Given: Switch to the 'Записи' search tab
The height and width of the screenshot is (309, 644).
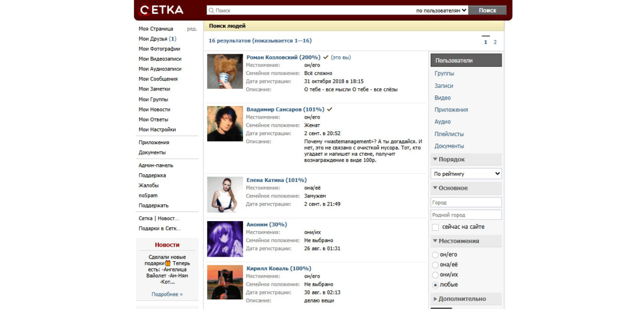Looking at the screenshot, I should coord(444,86).
